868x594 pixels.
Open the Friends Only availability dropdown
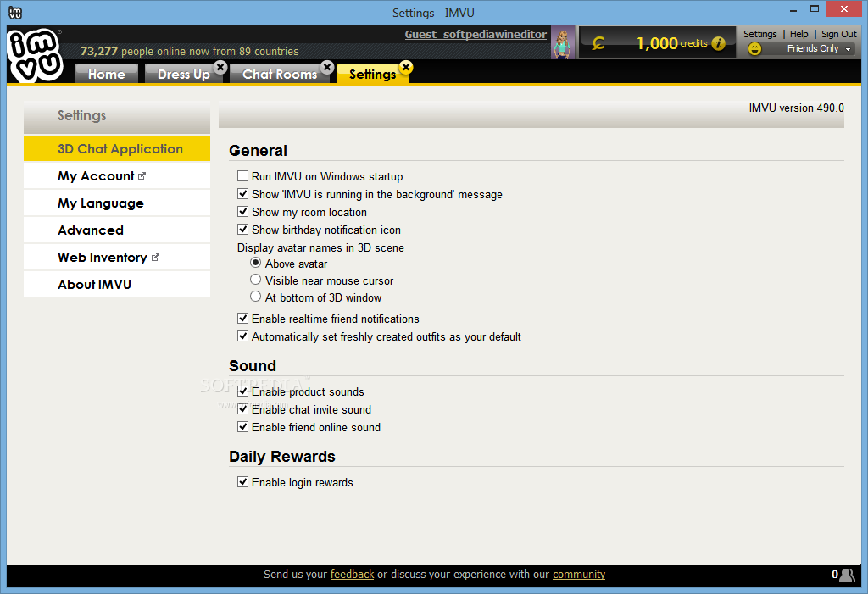[x=821, y=48]
